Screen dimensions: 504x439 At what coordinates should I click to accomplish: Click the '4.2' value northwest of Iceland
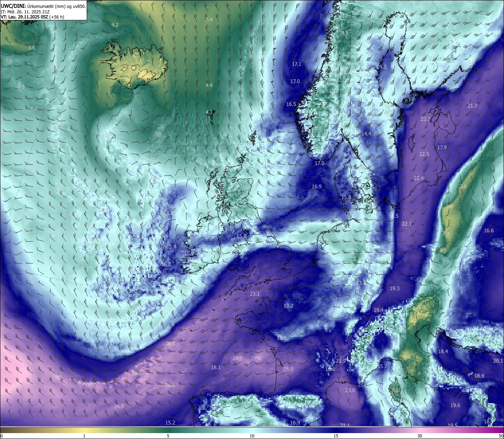tap(115, 25)
